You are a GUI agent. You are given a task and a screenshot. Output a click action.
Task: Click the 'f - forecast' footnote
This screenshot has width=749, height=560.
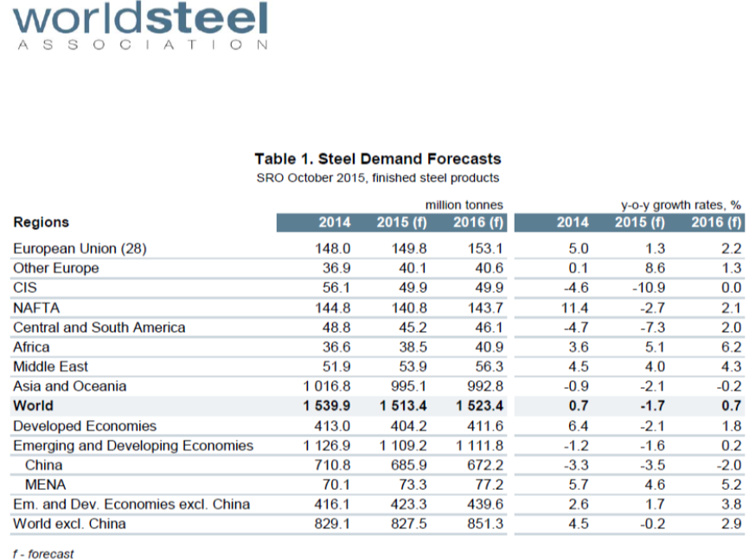[43, 554]
